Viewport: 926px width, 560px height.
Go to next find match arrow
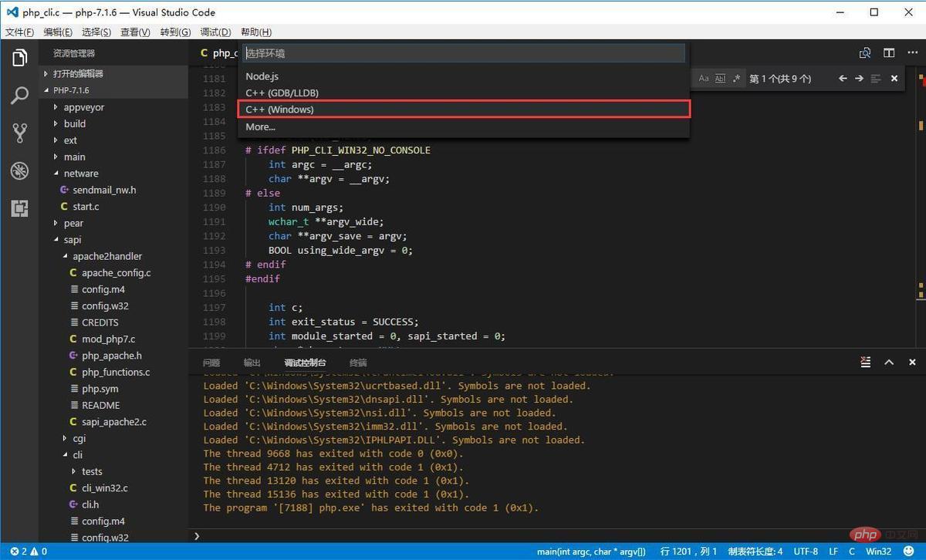[859, 78]
